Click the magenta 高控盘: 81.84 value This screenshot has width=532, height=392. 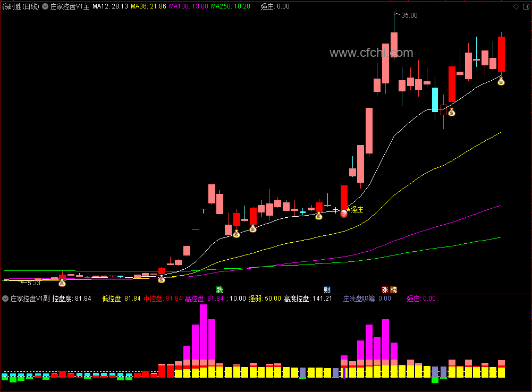[x=204, y=299]
